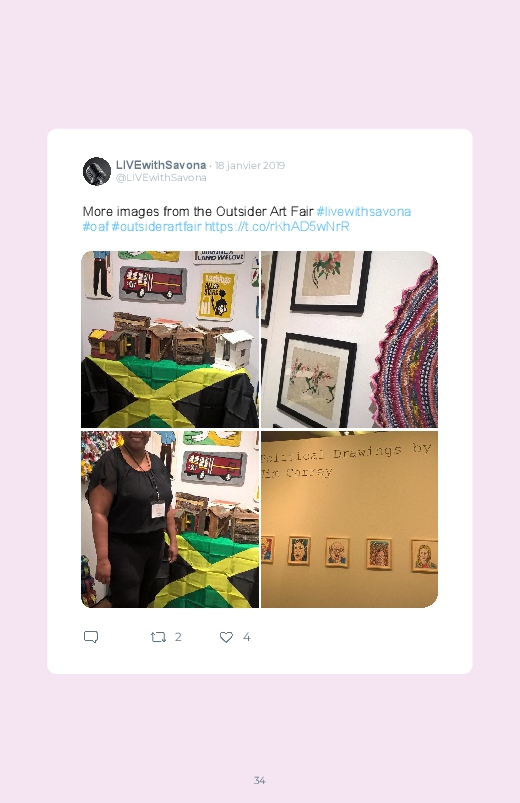Click the white tweet card background
520x803 pixels.
pos(260,401)
